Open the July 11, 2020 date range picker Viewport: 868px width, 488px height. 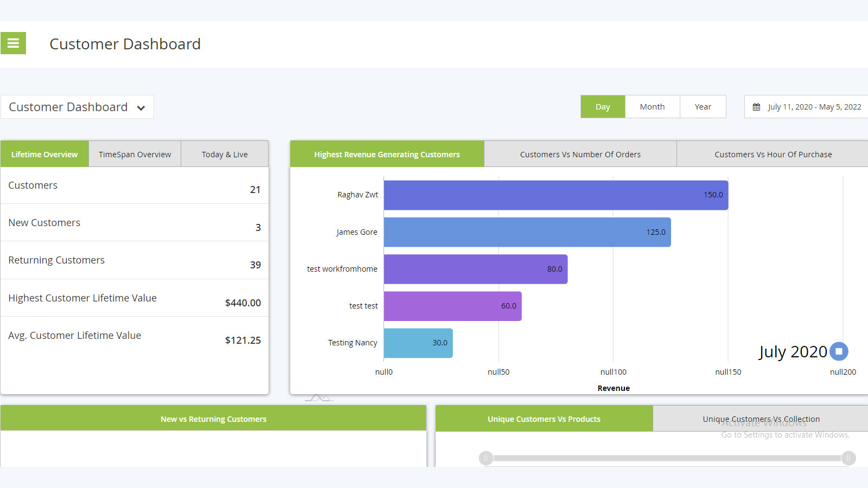(814, 107)
